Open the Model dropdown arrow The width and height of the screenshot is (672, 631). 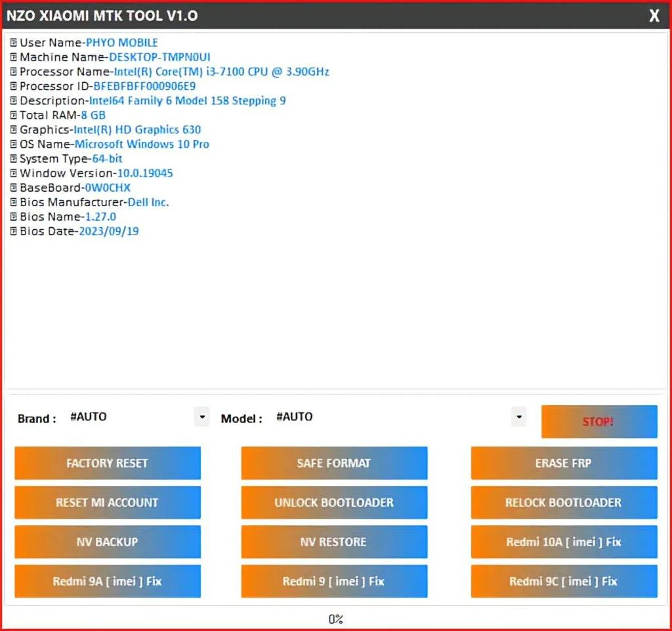coord(519,417)
